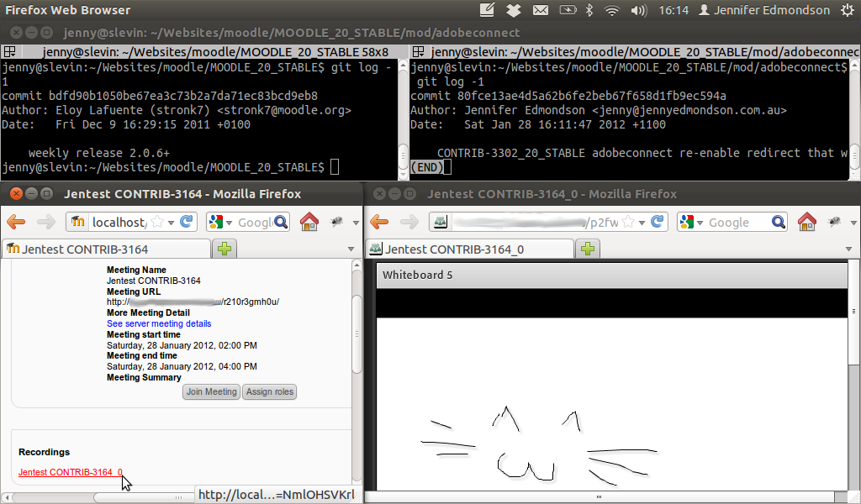Screen dimensions: 861x504
Task: Open system power gear menu
Action: click(x=848, y=10)
